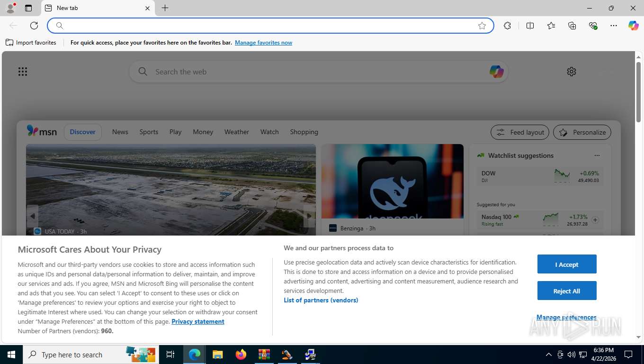The height and width of the screenshot is (364, 644).
Task: Click the taskbar search box
Action: 91,355
